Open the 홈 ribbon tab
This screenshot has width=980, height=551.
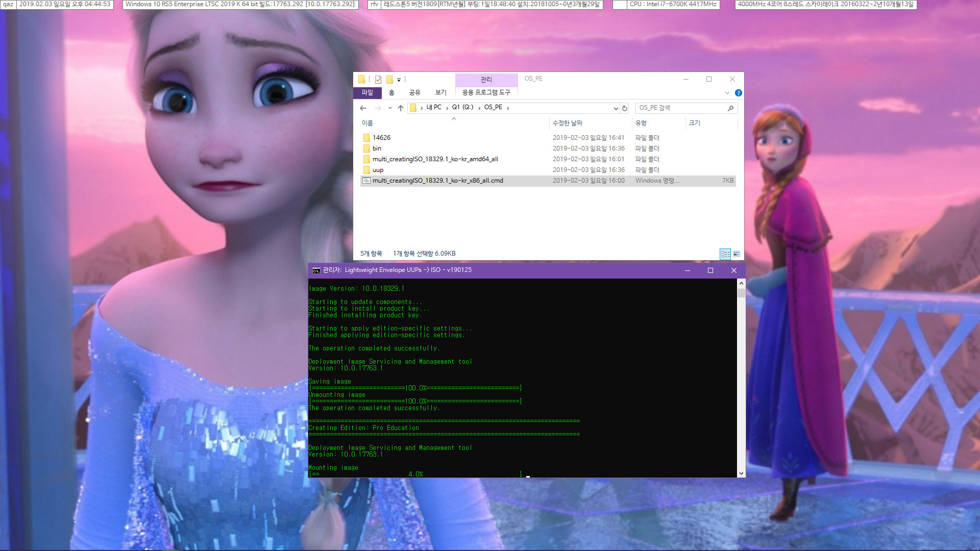tap(391, 92)
